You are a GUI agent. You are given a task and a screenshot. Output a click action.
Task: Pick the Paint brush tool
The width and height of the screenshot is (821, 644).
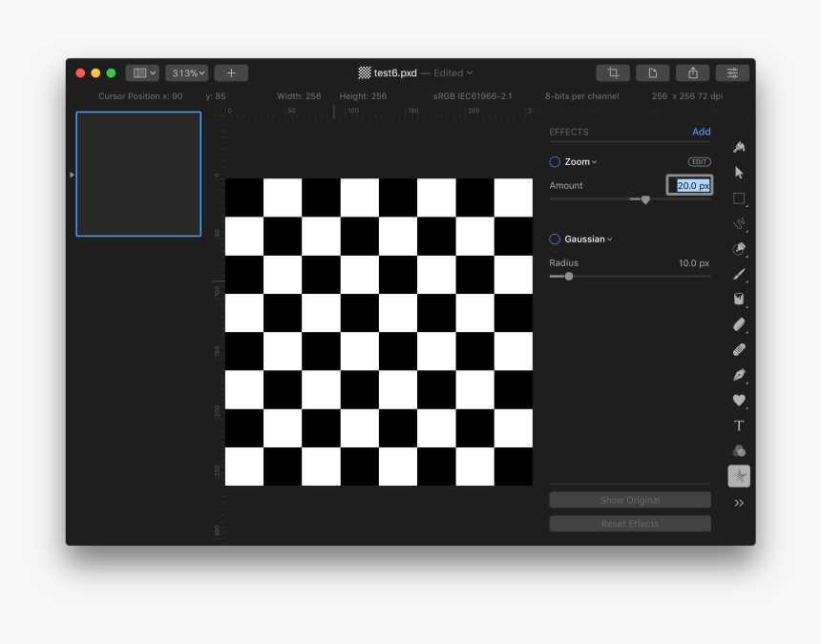[739, 275]
